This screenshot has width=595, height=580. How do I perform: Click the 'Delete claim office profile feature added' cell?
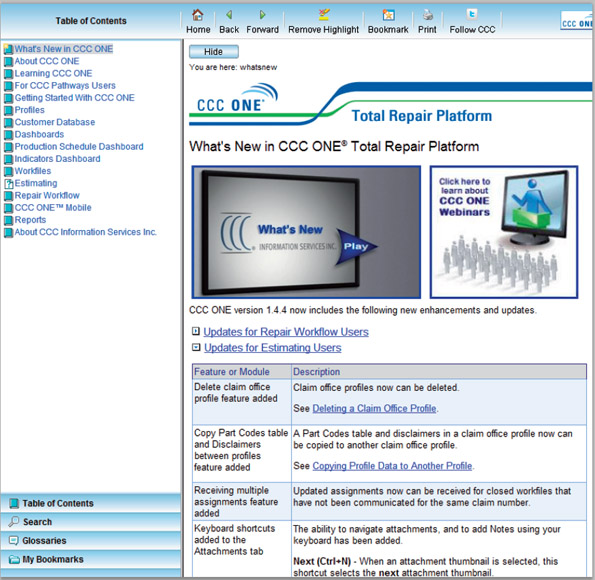point(242,402)
